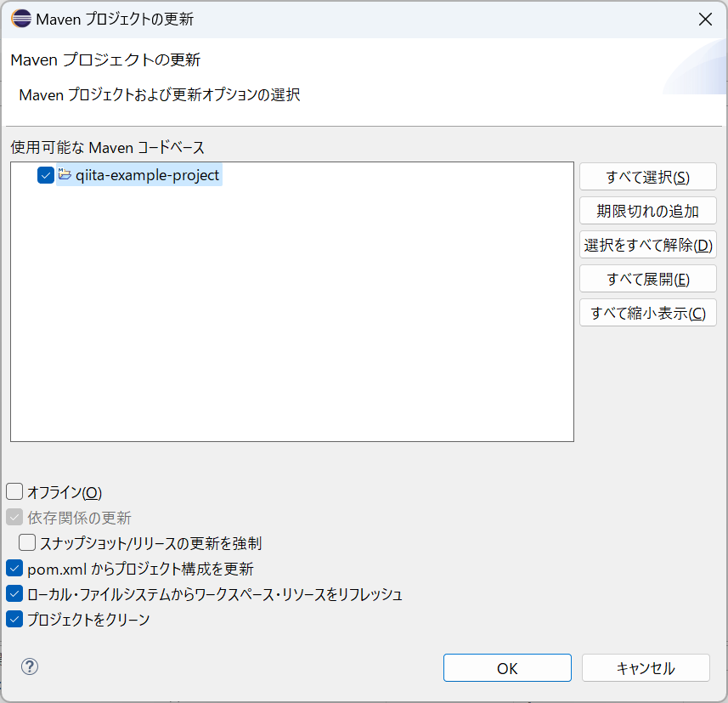The width and height of the screenshot is (728, 703).
Task: Open help via the question mark icon
Action: 30,667
